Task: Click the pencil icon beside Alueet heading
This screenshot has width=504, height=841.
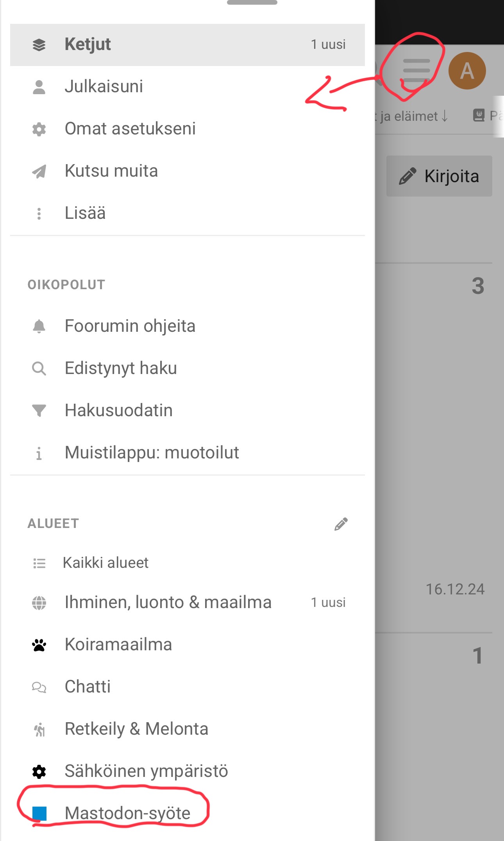Action: pos(341,524)
